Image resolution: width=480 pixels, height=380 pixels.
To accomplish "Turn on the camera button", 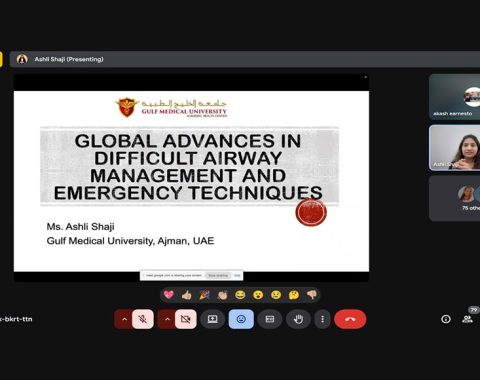I will tap(186, 319).
